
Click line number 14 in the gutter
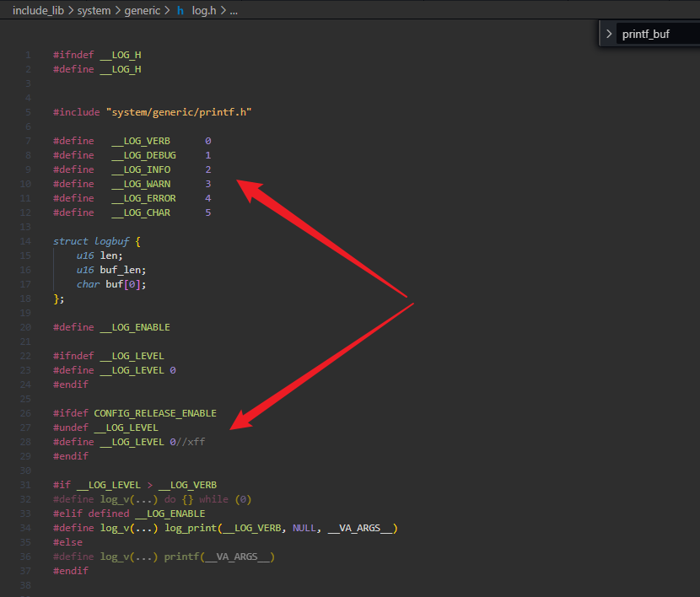click(x=25, y=241)
